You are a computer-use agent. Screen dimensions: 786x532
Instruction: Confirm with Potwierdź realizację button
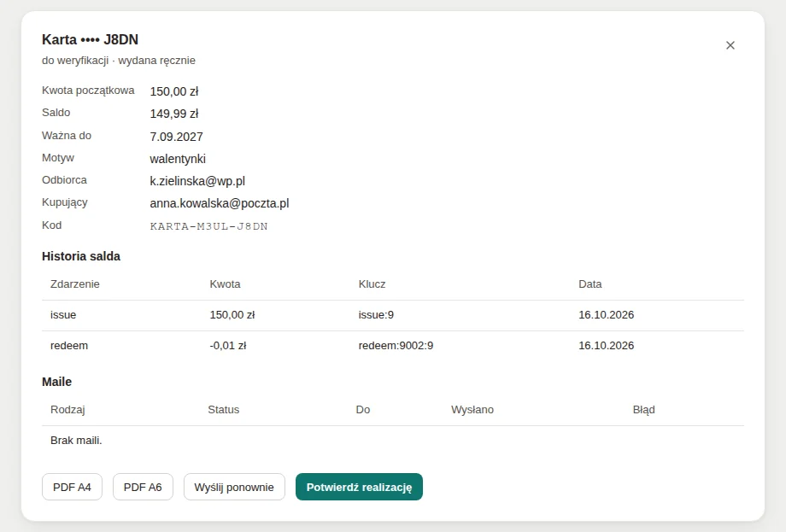tap(359, 487)
